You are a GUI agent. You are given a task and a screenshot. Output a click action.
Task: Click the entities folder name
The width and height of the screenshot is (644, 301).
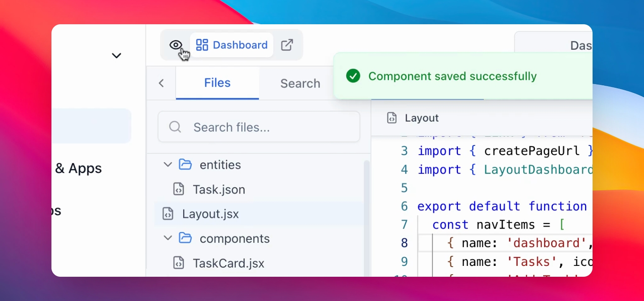[x=220, y=165]
